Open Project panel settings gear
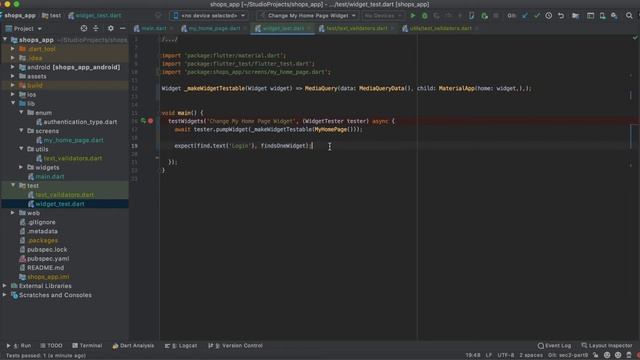The image size is (640, 360). (x=111, y=29)
